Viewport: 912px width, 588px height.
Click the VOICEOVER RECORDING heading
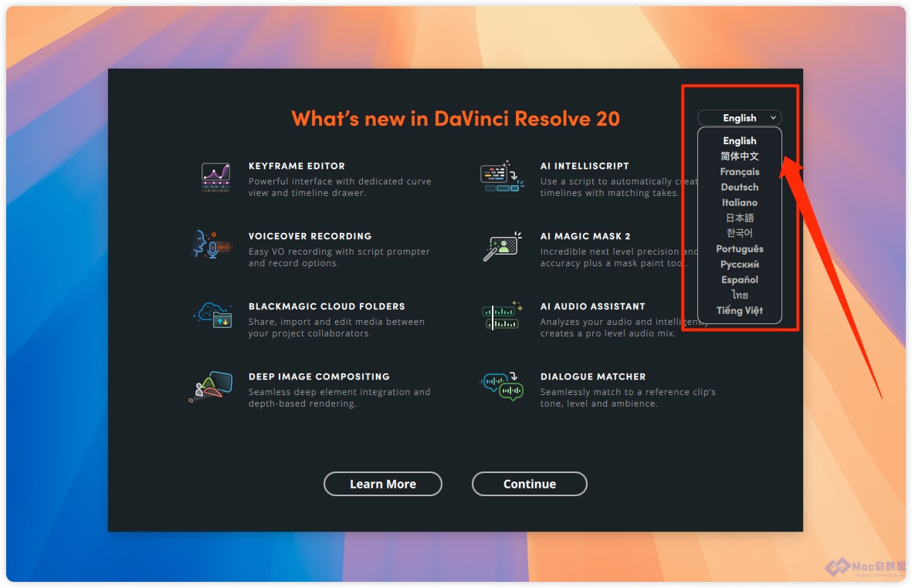[310, 236]
